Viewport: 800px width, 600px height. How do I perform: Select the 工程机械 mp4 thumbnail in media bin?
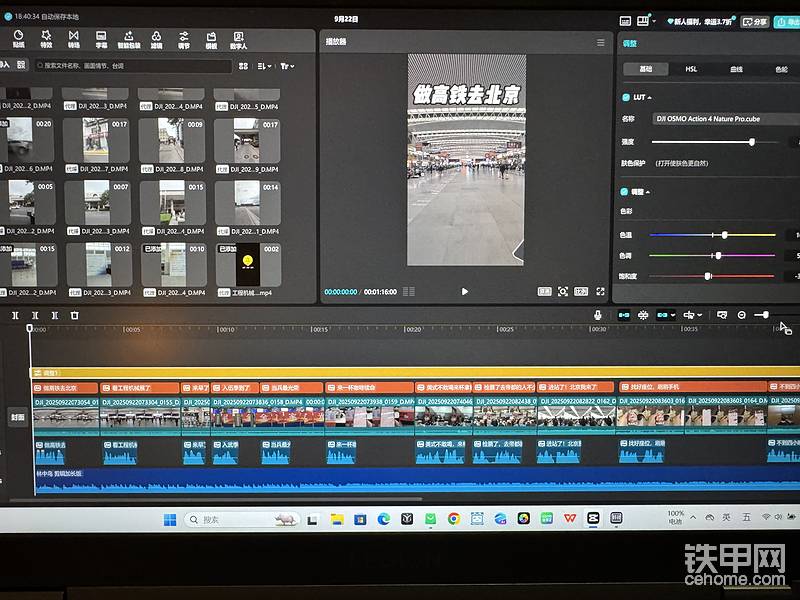point(248,265)
